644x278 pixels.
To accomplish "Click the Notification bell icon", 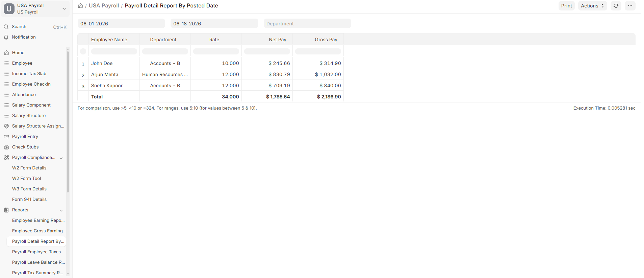I will pyautogui.click(x=6, y=37).
